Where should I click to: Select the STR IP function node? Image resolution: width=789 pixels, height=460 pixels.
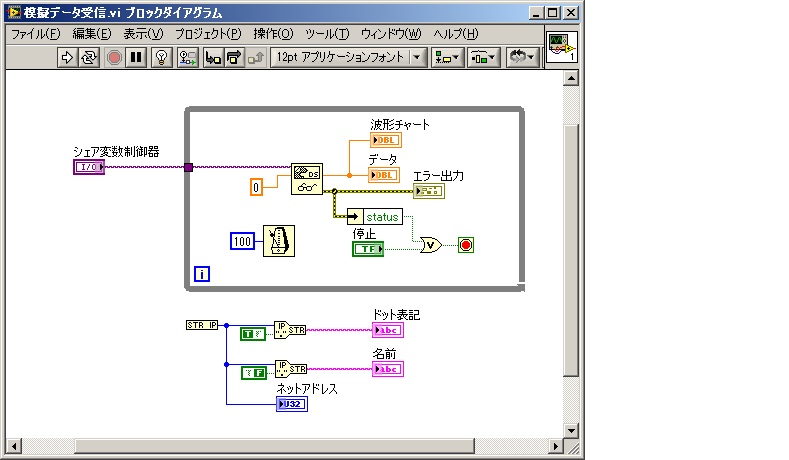click(x=202, y=325)
